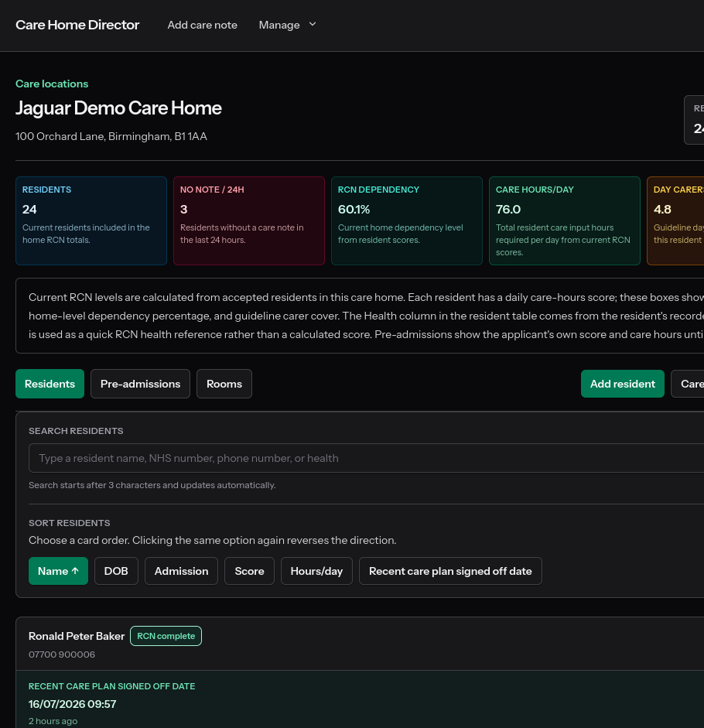This screenshot has height=728, width=704.
Task: Open Add care note page
Action: [202, 25]
